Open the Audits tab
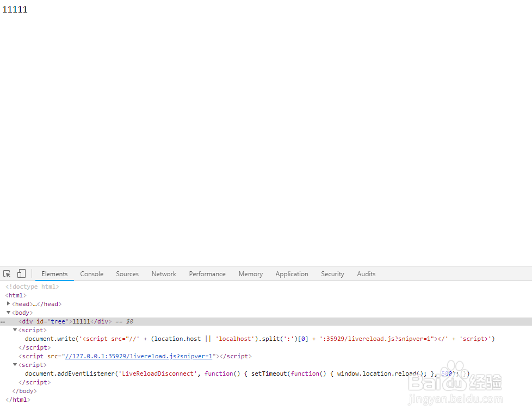Image resolution: width=532 pixels, height=417 pixels. point(366,274)
